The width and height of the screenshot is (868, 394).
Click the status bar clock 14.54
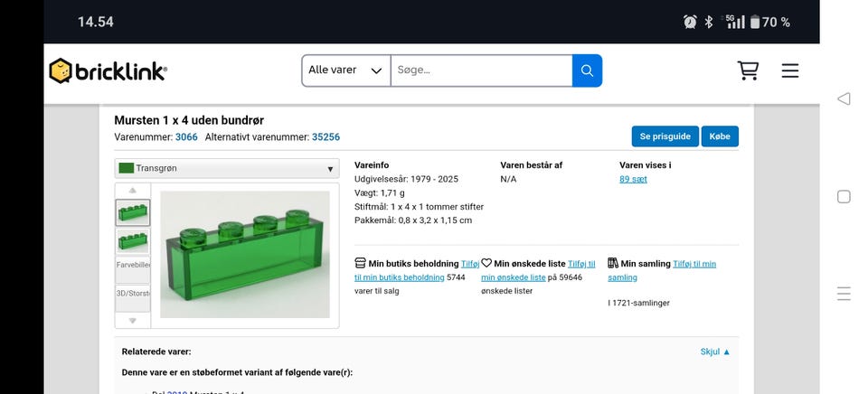pyautogui.click(x=96, y=22)
